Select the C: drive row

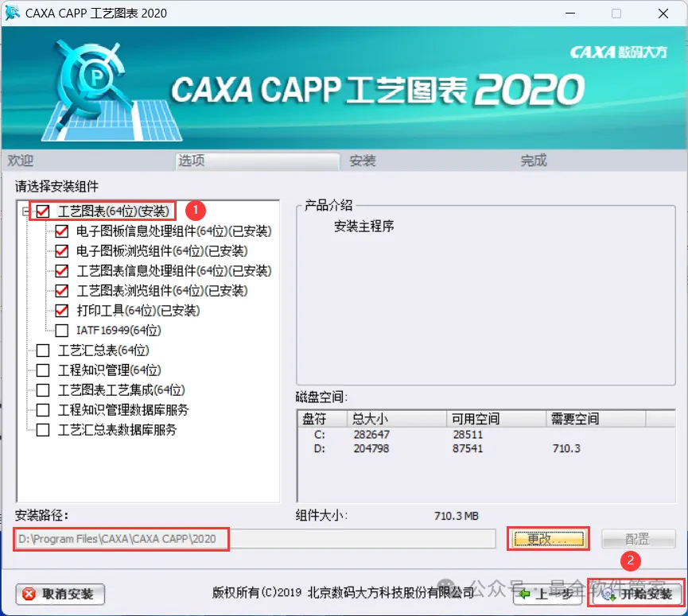tap(486, 435)
